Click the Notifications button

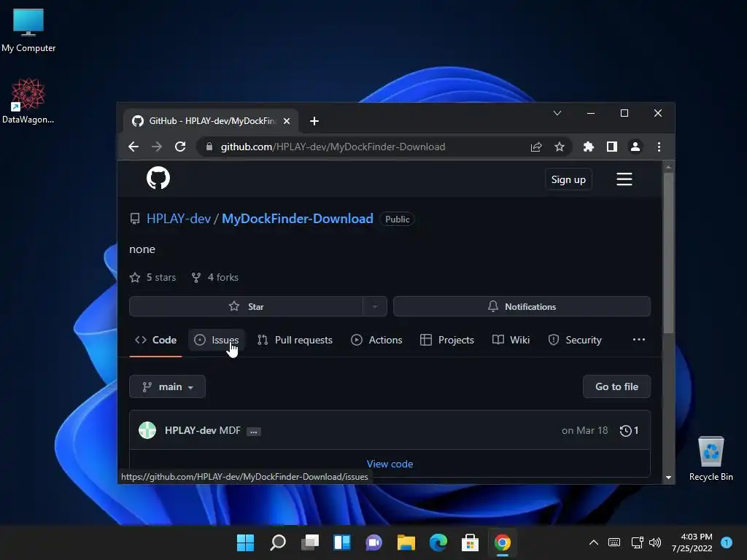point(522,307)
